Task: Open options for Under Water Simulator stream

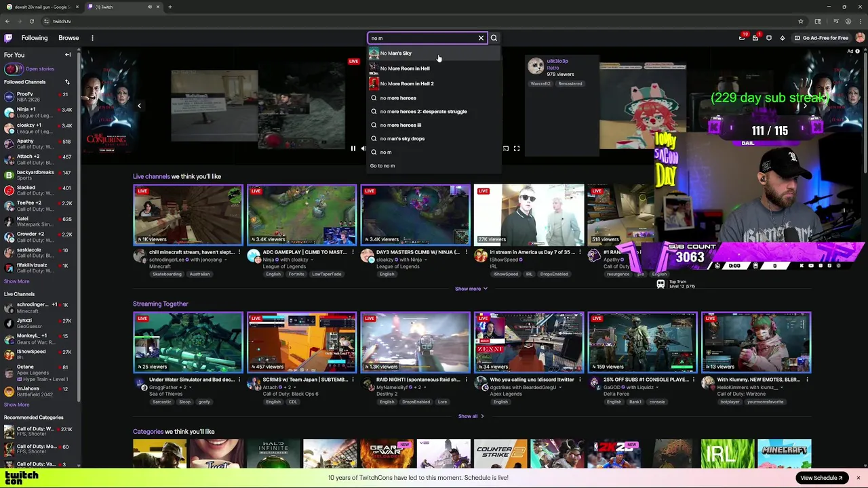Action: point(239,380)
